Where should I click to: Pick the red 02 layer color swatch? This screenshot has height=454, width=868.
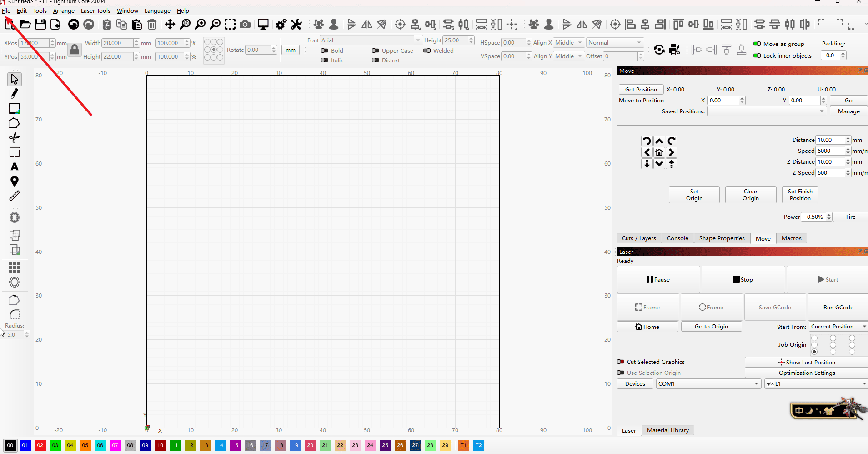click(x=40, y=445)
